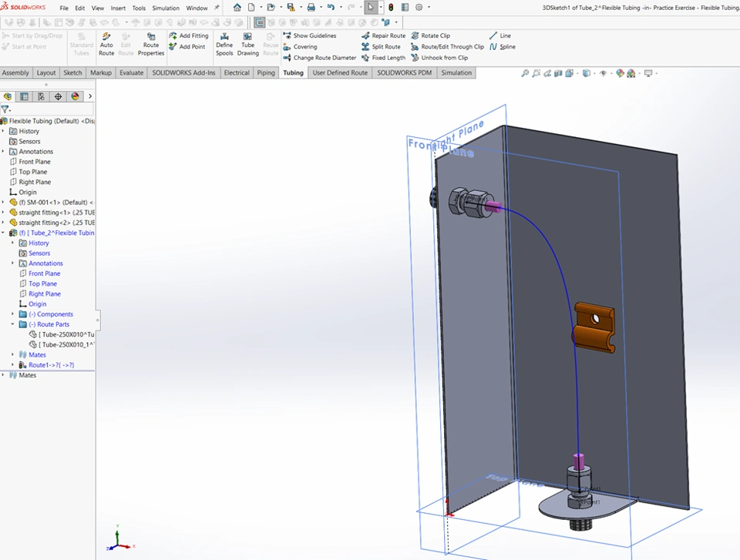
Task: Collapse the Route Parts folder
Action: tap(13, 324)
